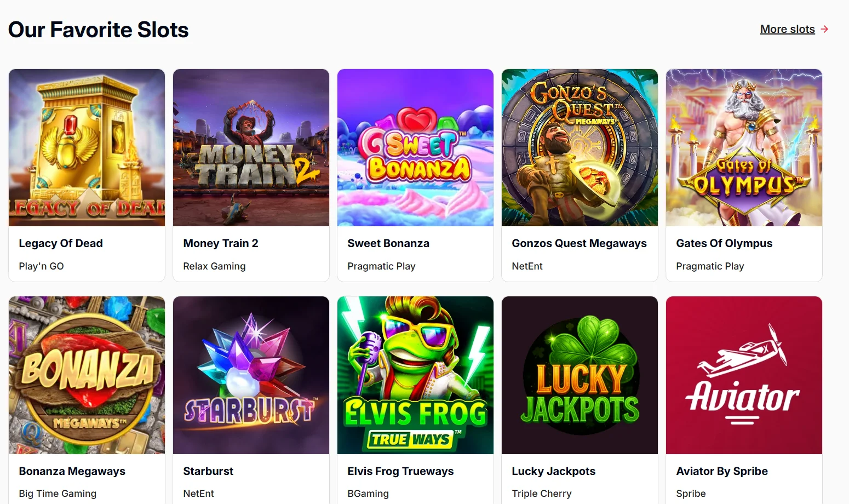Select the Legacy Of Dead title text
Screen dimensions: 849x504
pos(61,243)
